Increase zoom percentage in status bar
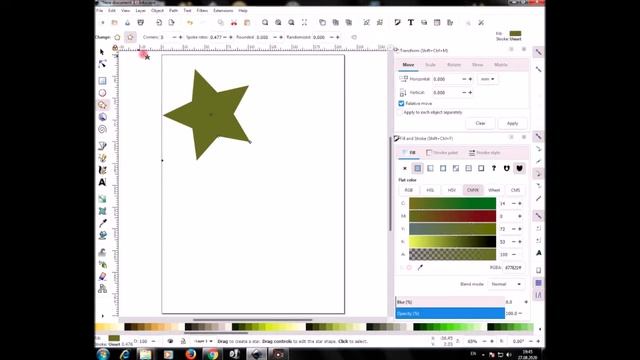640x360 pixels. tap(491, 341)
